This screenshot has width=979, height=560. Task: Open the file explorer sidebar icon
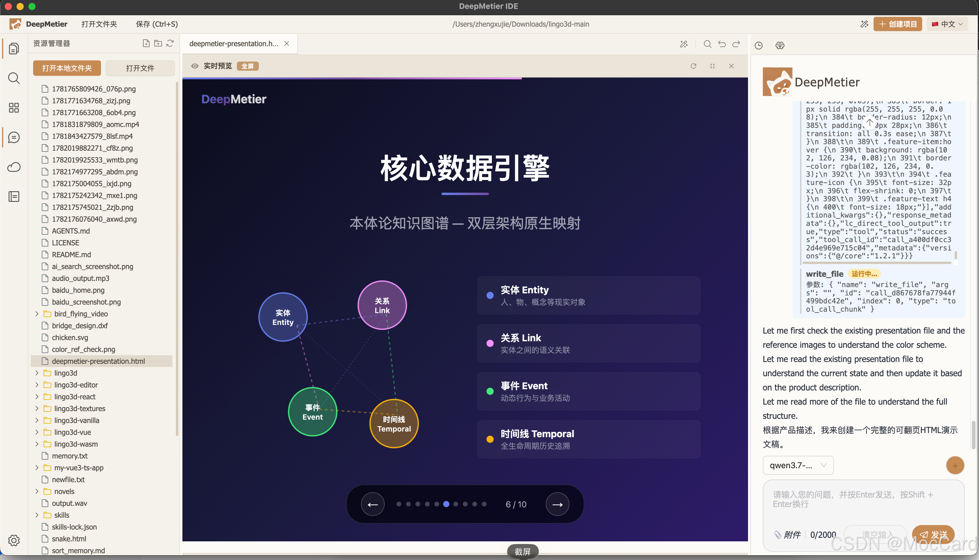14,49
